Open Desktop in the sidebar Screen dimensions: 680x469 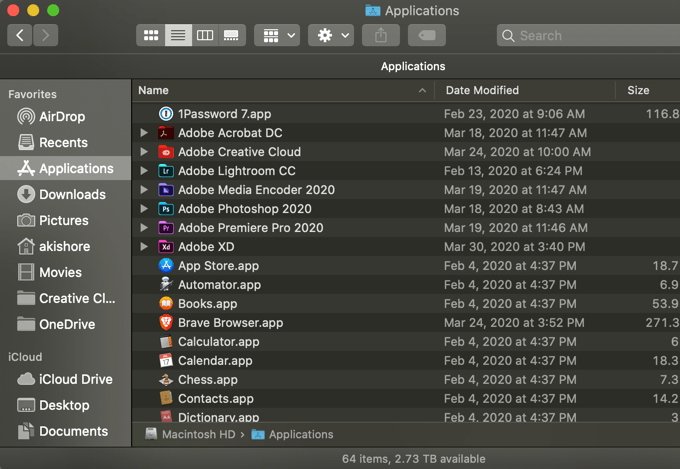pos(65,405)
